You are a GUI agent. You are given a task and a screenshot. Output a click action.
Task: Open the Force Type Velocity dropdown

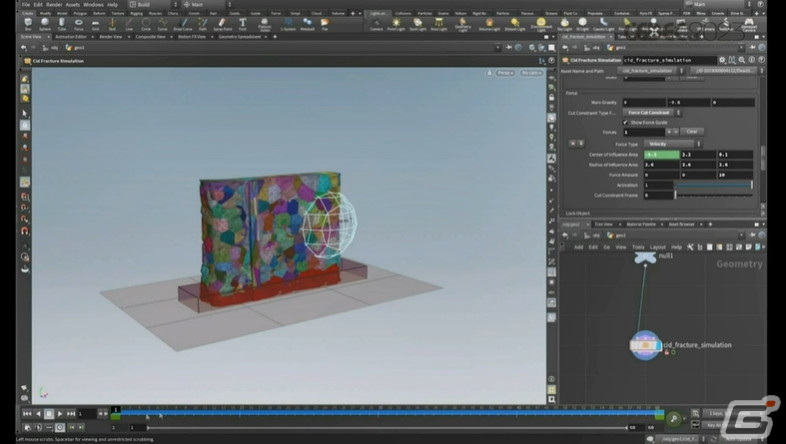click(672, 144)
